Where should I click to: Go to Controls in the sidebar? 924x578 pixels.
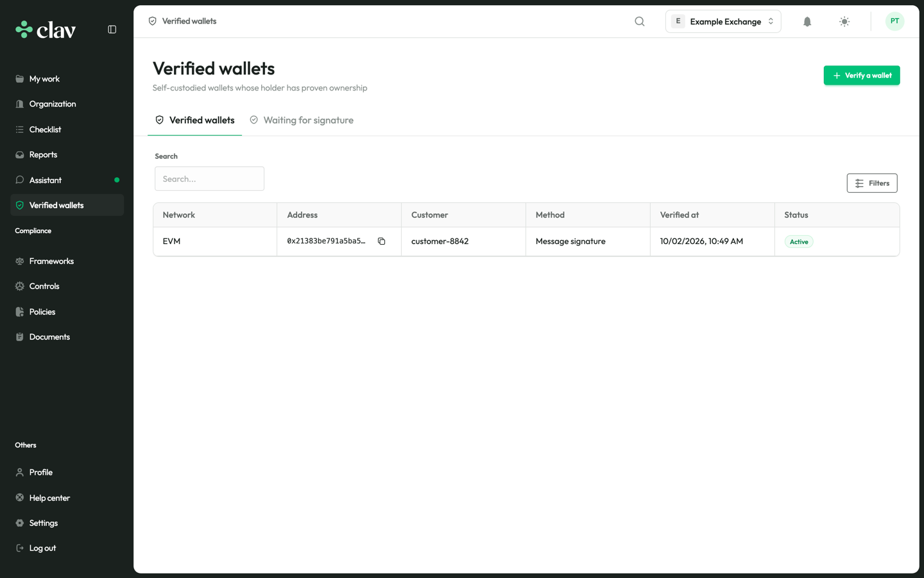coord(67,286)
